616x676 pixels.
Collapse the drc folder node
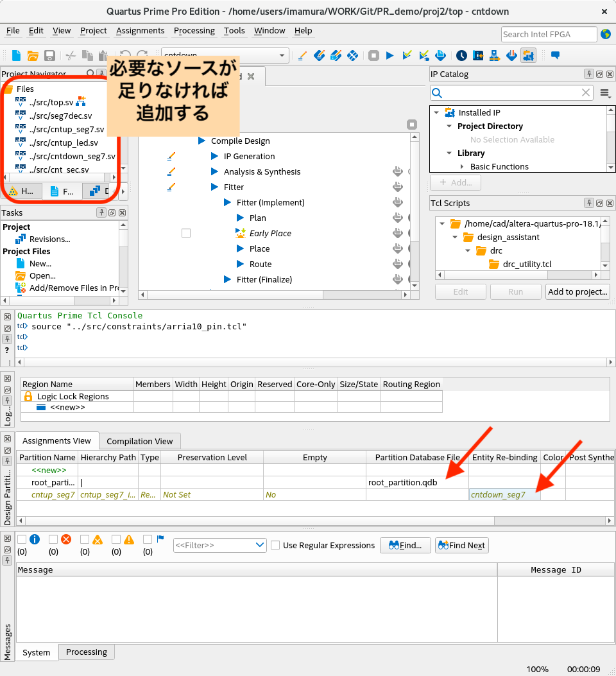coord(468,250)
